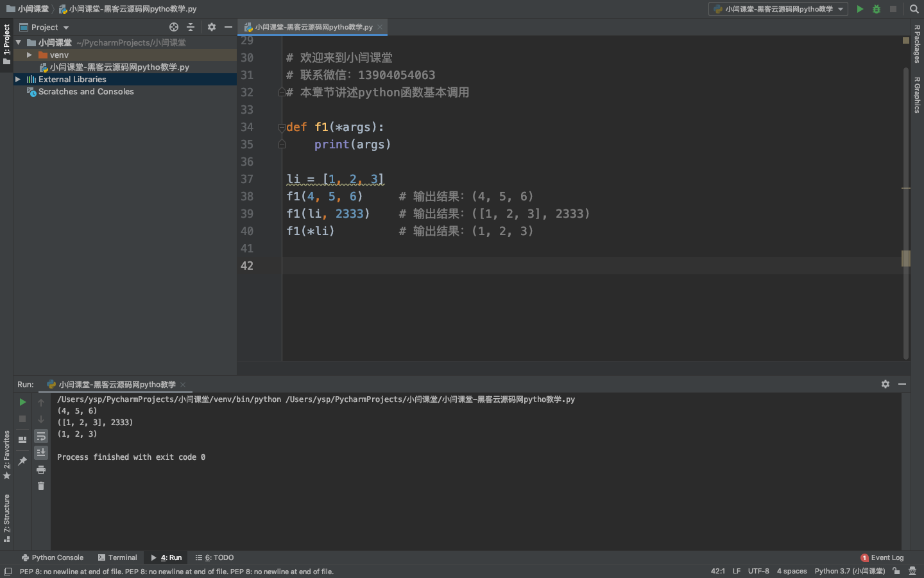Open Search Everywhere magnifier icon
Screen dimensions: 924x578
pos(914,9)
